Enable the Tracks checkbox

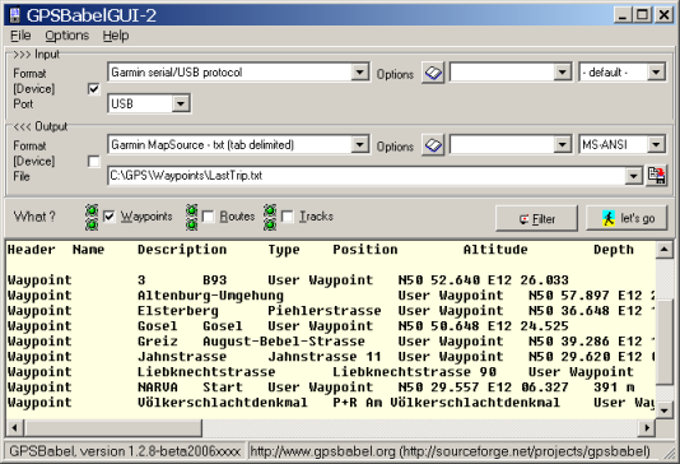click(288, 216)
